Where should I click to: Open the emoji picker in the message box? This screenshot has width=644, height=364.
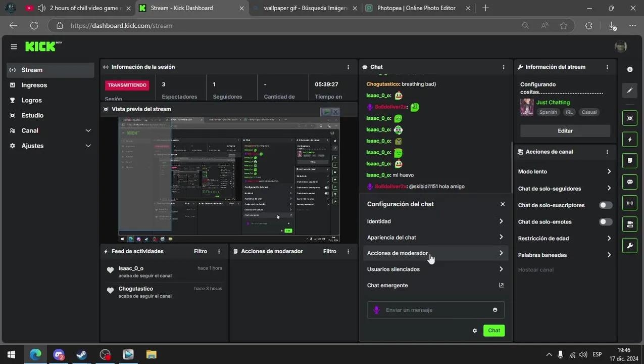[495, 310]
